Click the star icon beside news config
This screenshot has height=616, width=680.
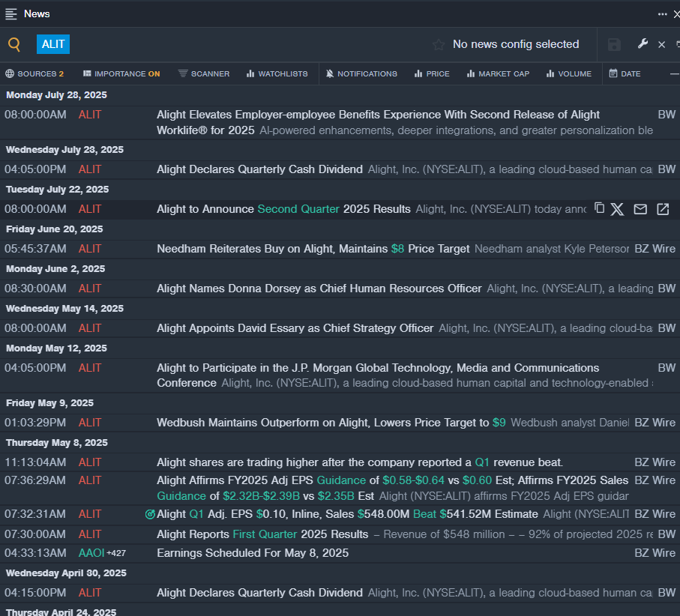pos(439,45)
